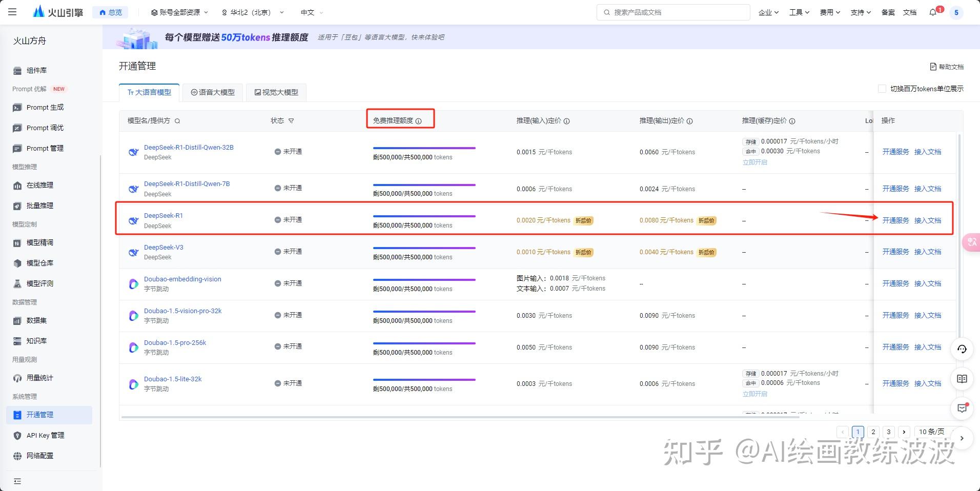Image resolution: width=980 pixels, height=491 pixels.
Task: Open 网络配置 in the sidebar
Action: click(40, 456)
